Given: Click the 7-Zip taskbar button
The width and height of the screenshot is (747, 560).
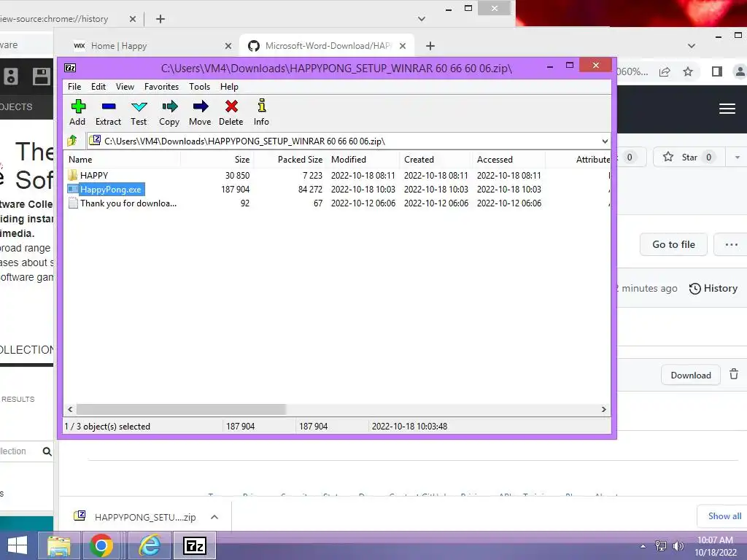Looking at the screenshot, I should point(195,545).
